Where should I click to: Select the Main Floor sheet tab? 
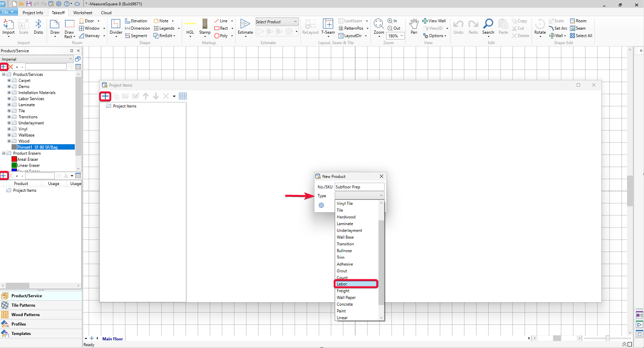click(113, 339)
